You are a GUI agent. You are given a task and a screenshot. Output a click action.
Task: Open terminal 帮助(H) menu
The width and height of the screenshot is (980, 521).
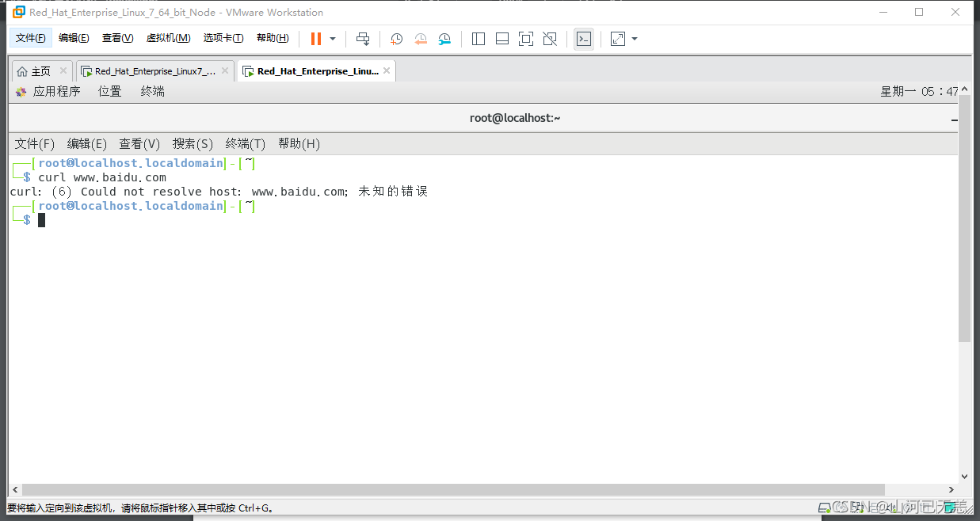(299, 144)
